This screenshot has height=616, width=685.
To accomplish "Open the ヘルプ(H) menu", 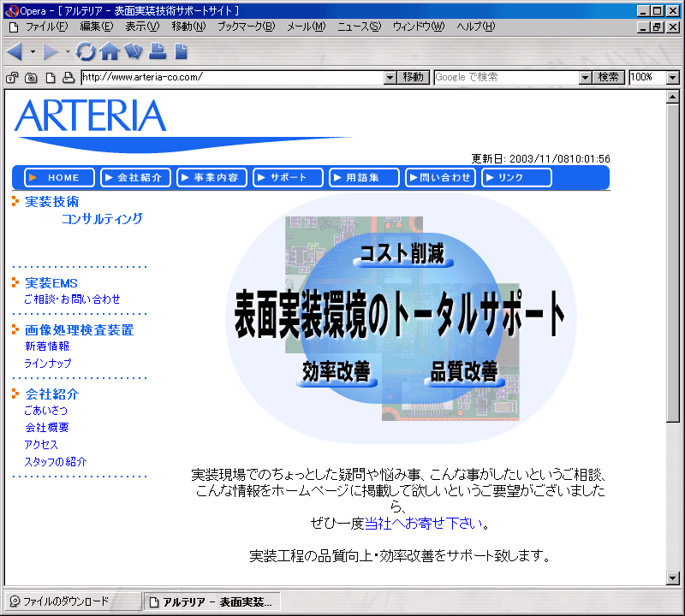I will coord(476,27).
